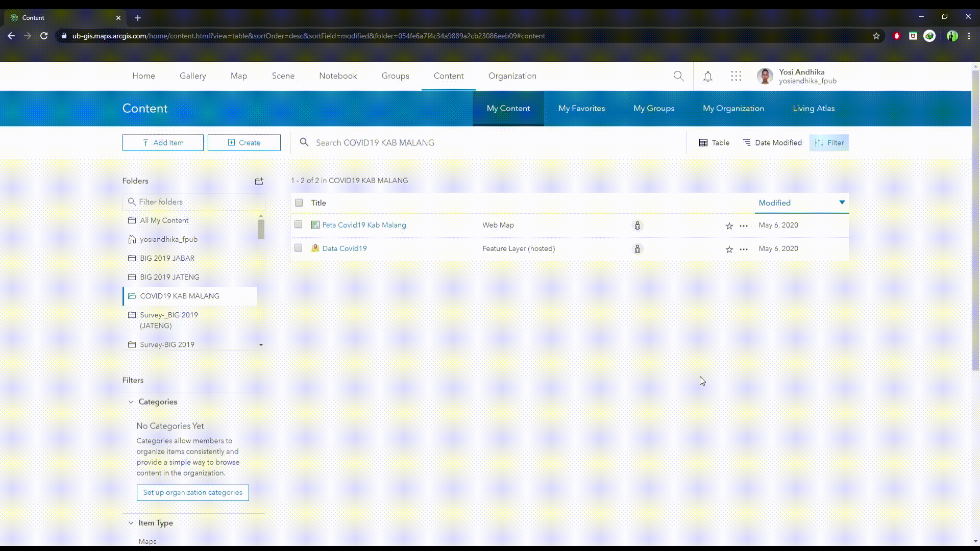The width and height of the screenshot is (980, 551).
Task: Collapse the Categories filter section
Action: click(131, 402)
